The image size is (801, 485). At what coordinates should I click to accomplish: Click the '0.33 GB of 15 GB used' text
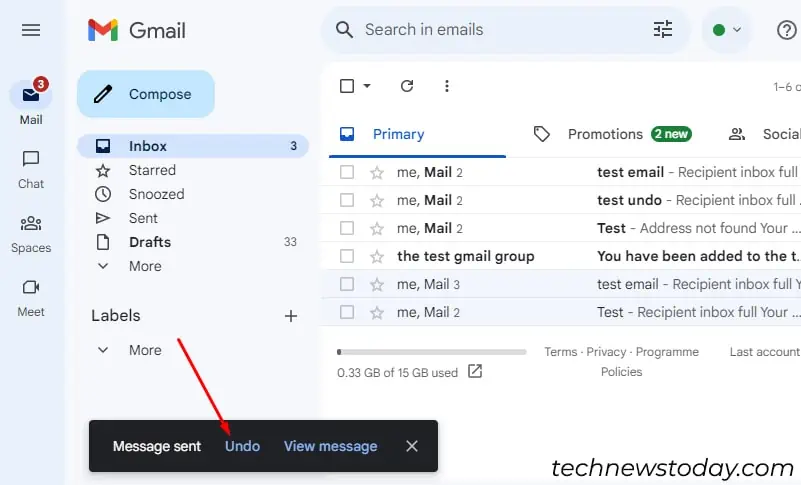397,373
